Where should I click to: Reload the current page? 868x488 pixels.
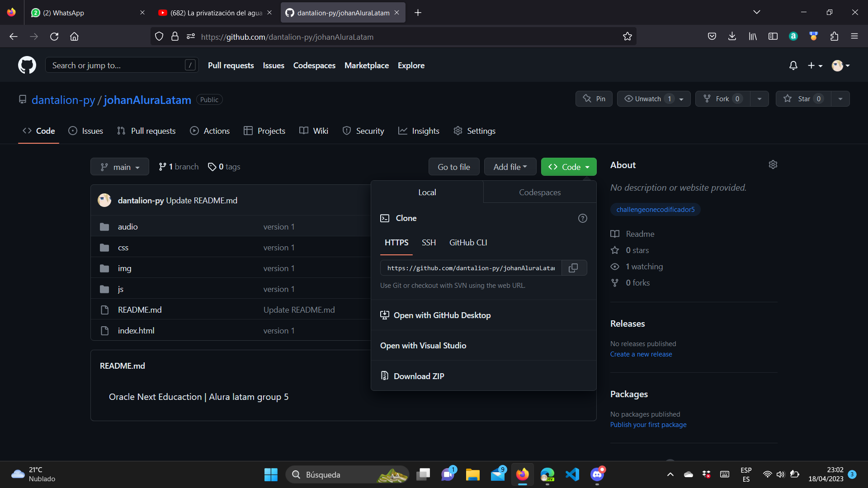[x=54, y=37]
